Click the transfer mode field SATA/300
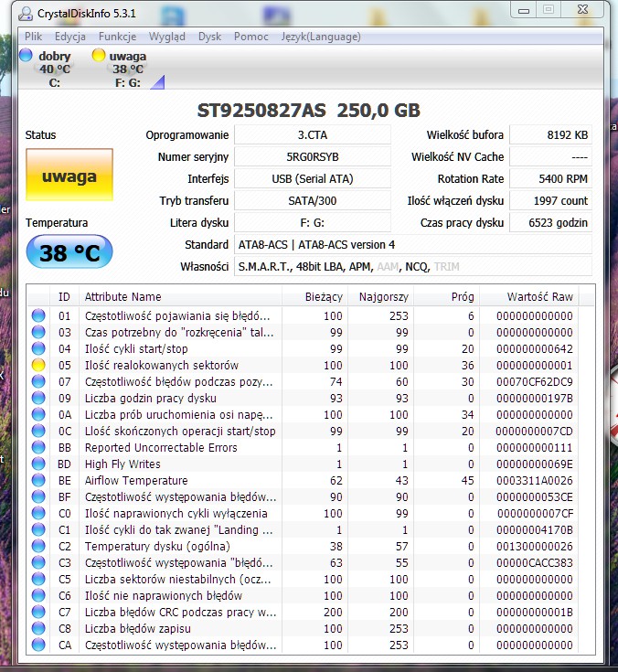Viewport: 618px width, 672px height. click(x=313, y=200)
